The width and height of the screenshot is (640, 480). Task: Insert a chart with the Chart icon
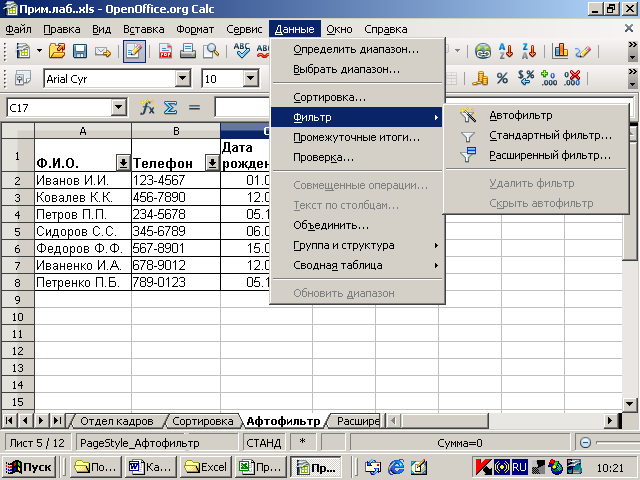pyautogui.click(x=560, y=51)
